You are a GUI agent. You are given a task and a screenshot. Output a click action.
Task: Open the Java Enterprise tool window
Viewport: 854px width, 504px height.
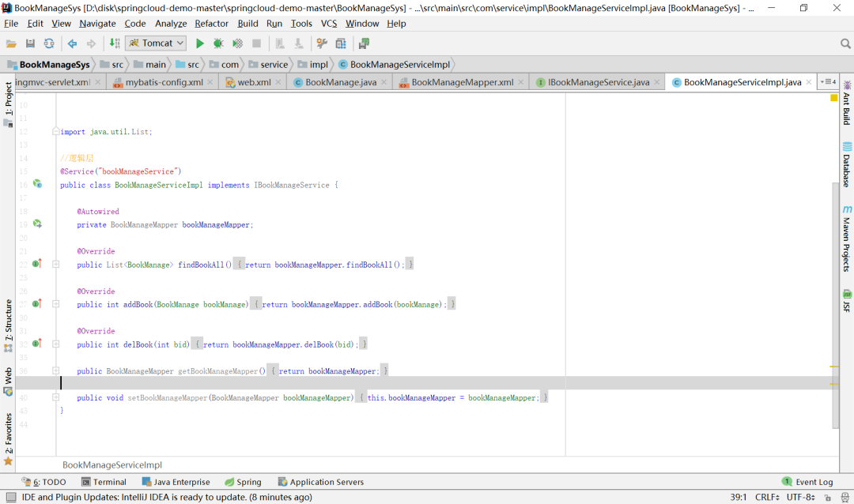(x=176, y=482)
